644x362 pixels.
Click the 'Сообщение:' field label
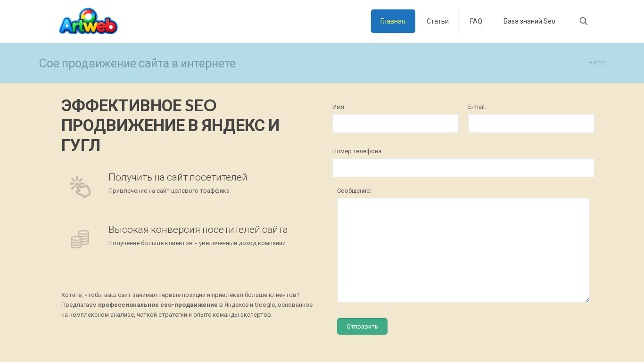click(x=354, y=191)
